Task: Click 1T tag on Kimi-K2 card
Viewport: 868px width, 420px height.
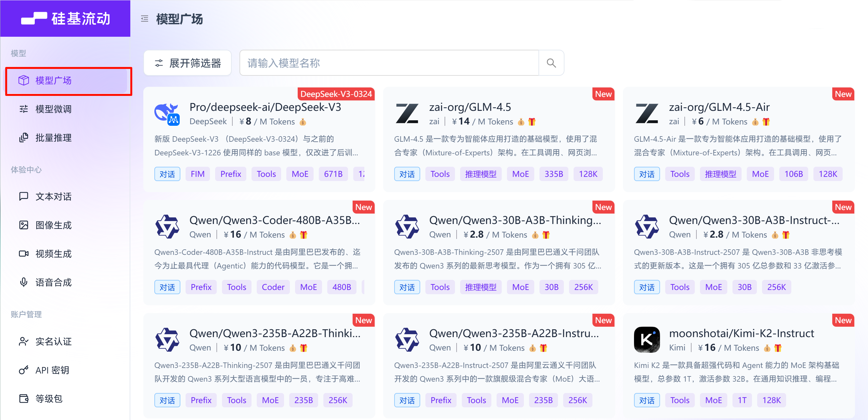Action: pos(742,400)
